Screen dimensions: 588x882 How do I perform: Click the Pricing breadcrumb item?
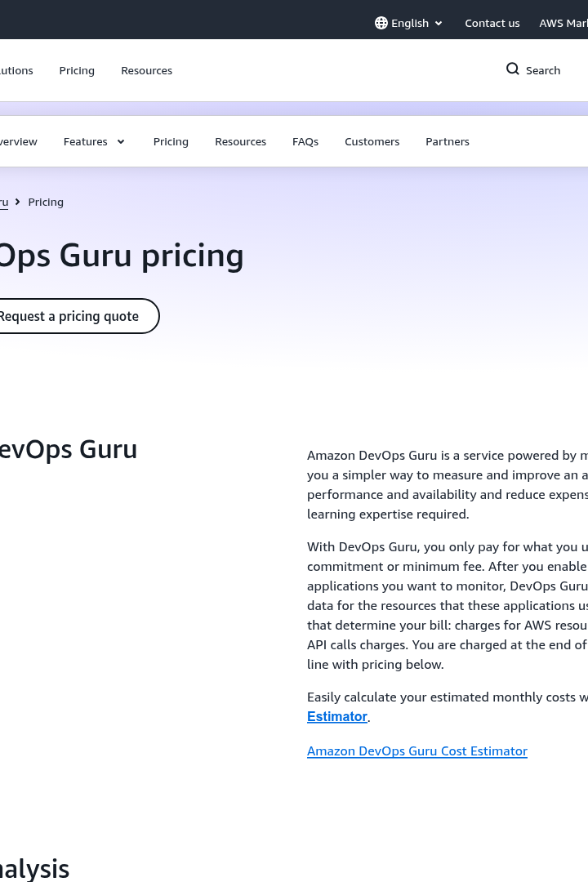tap(46, 202)
